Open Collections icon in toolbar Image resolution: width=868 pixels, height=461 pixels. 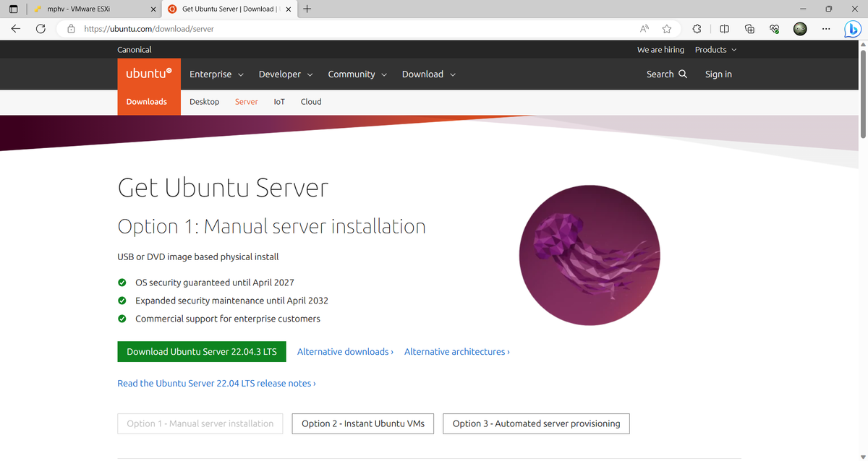[749, 29]
